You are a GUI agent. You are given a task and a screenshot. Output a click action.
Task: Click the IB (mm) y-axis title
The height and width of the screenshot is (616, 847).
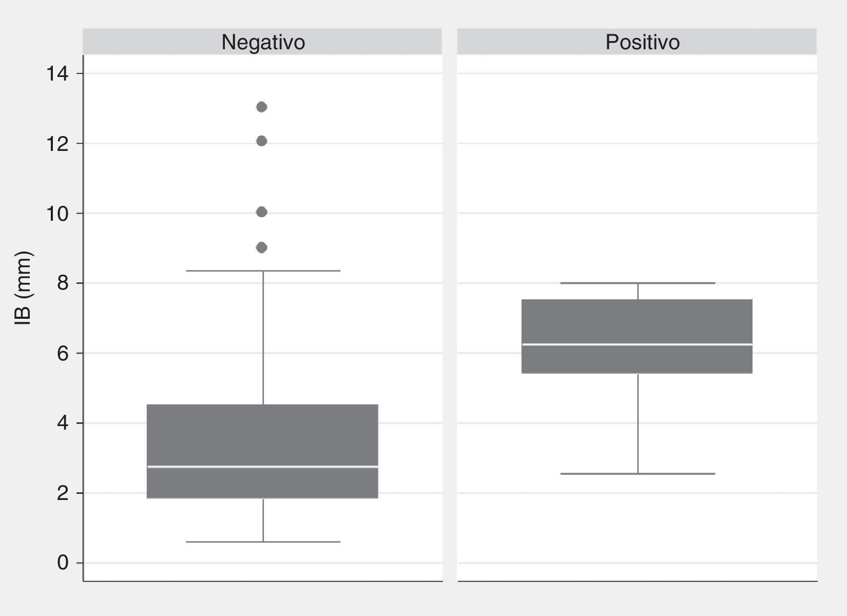click(24, 288)
